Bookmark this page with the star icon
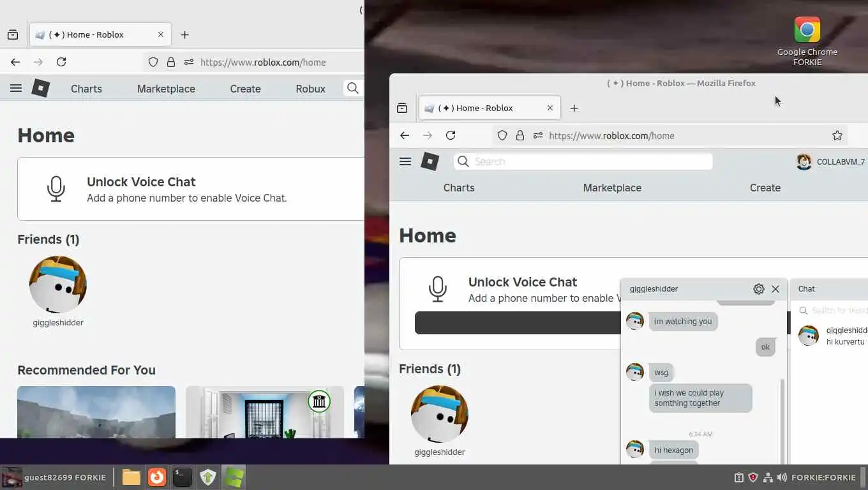 point(837,135)
